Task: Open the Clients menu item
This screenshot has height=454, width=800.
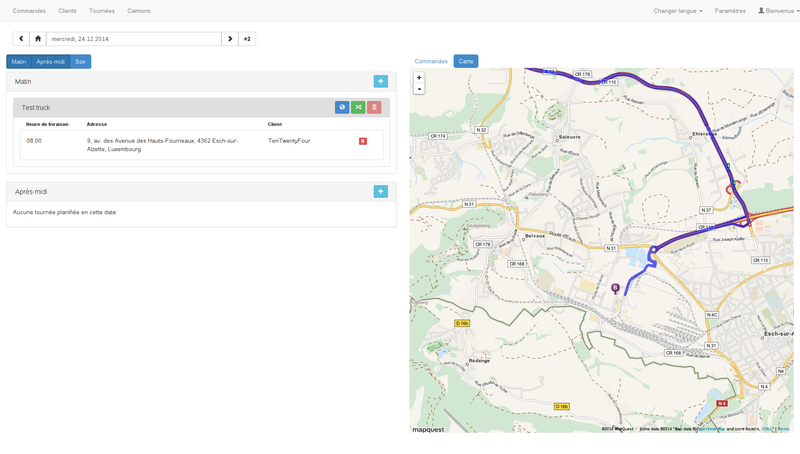Action: 67,11
